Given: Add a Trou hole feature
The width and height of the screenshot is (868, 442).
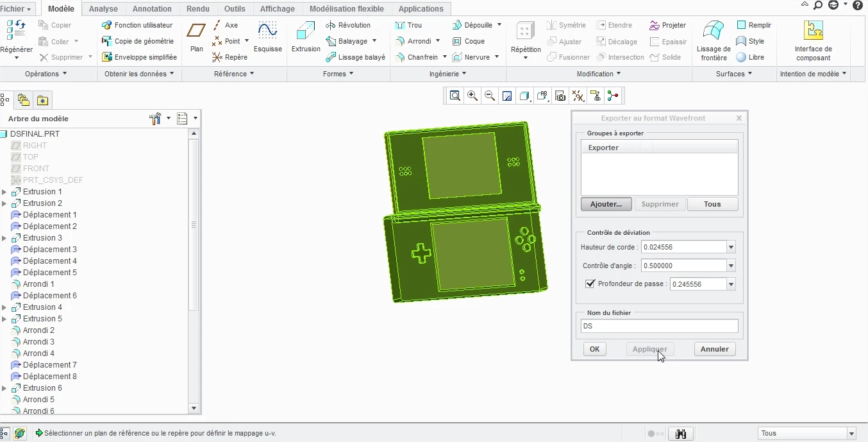Looking at the screenshot, I should (408, 25).
